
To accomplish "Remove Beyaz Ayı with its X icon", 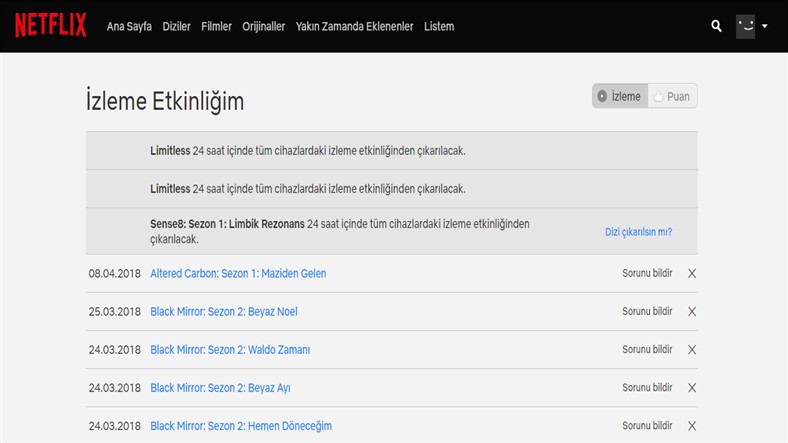I will click(x=692, y=388).
